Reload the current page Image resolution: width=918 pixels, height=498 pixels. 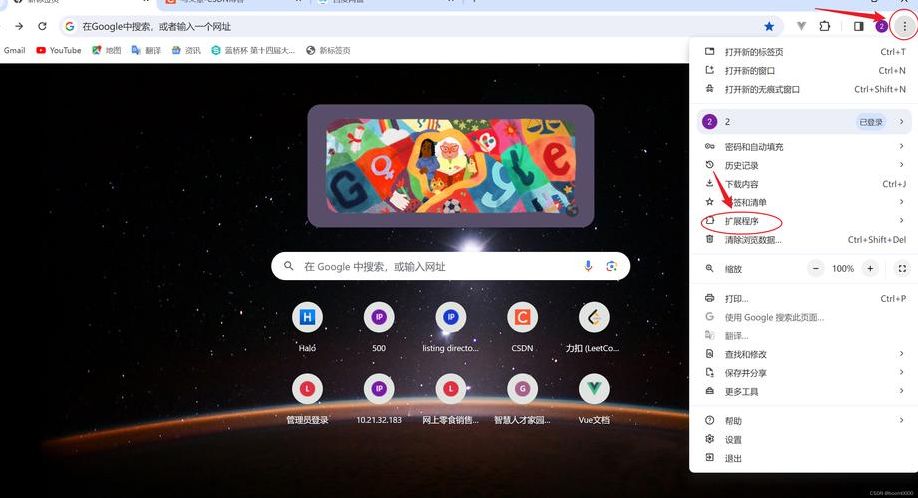(x=42, y=26)
